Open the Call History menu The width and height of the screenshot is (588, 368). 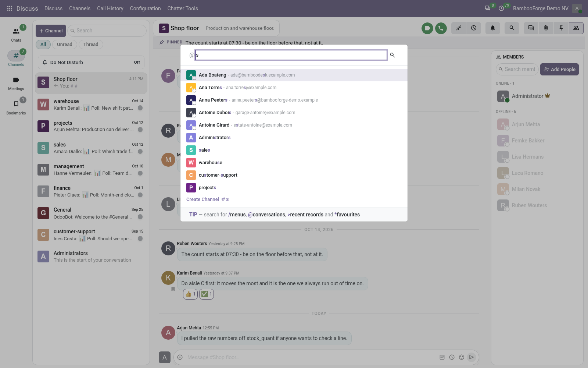(x=110, y=8)
